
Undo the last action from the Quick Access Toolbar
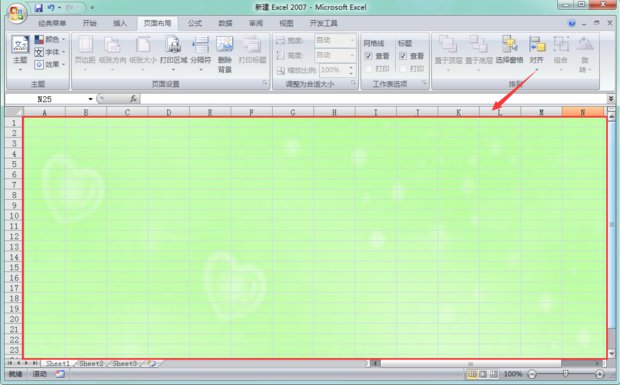click(51, 8)
